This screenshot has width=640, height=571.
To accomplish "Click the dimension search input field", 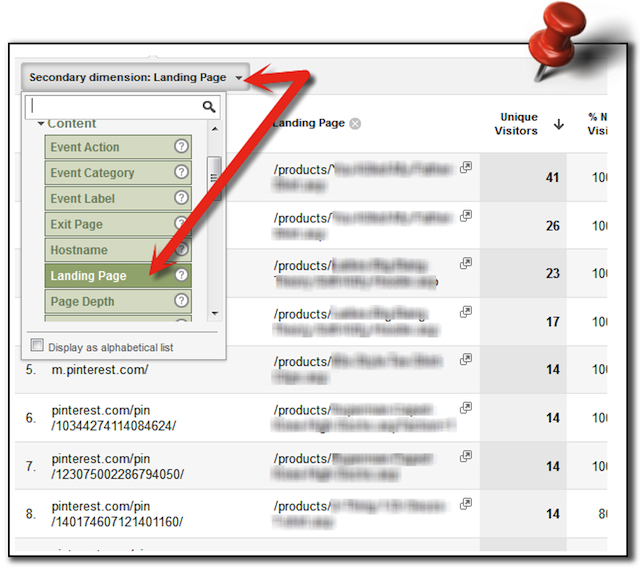I will (112, 106).
